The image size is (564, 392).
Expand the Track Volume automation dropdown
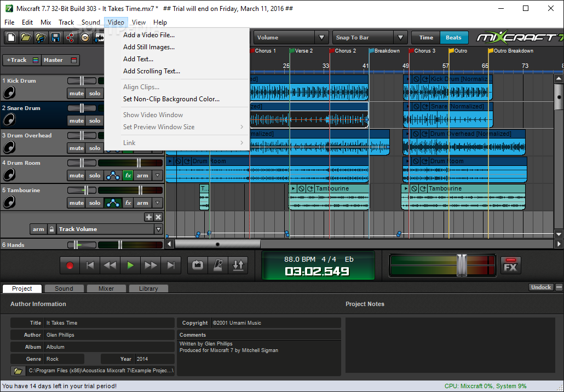click(158, 229)
